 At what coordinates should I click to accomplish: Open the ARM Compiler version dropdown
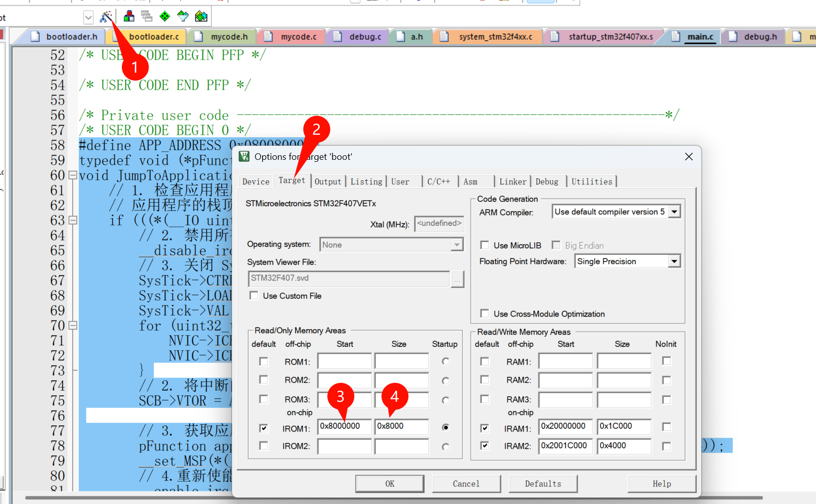pos(674,212)
